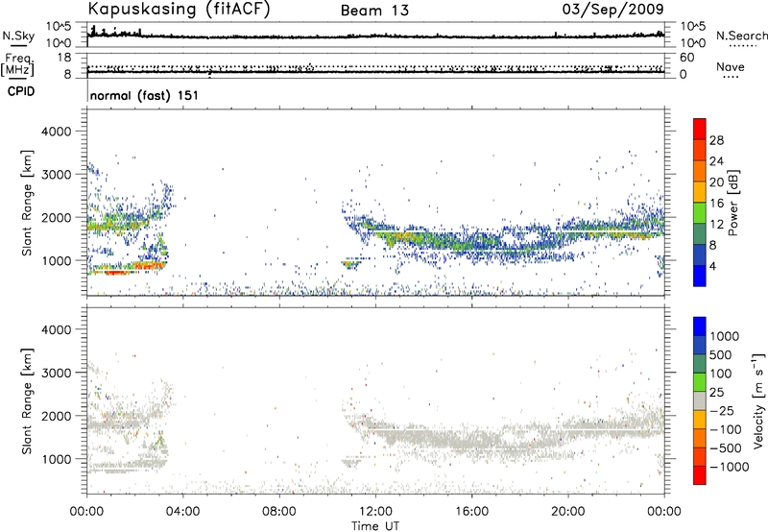The image size is (768, 532).
Task: Click the "Power [dB]" colorbar title
Action: [732, 203]
